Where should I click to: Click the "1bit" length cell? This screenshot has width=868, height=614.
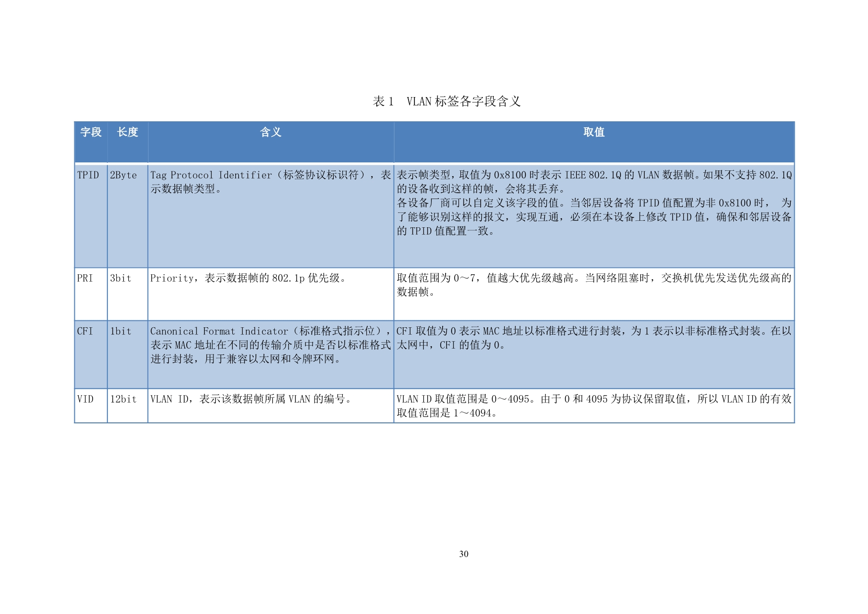pyautogui.click(x=121, y=331)
